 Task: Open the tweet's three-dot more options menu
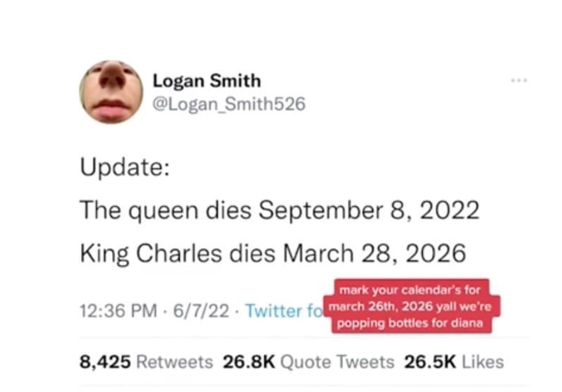pos(519,81)
